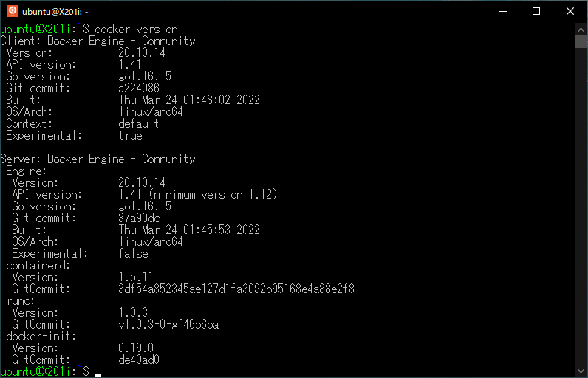Click the Client git commit value a224086

tap(139, 88)
